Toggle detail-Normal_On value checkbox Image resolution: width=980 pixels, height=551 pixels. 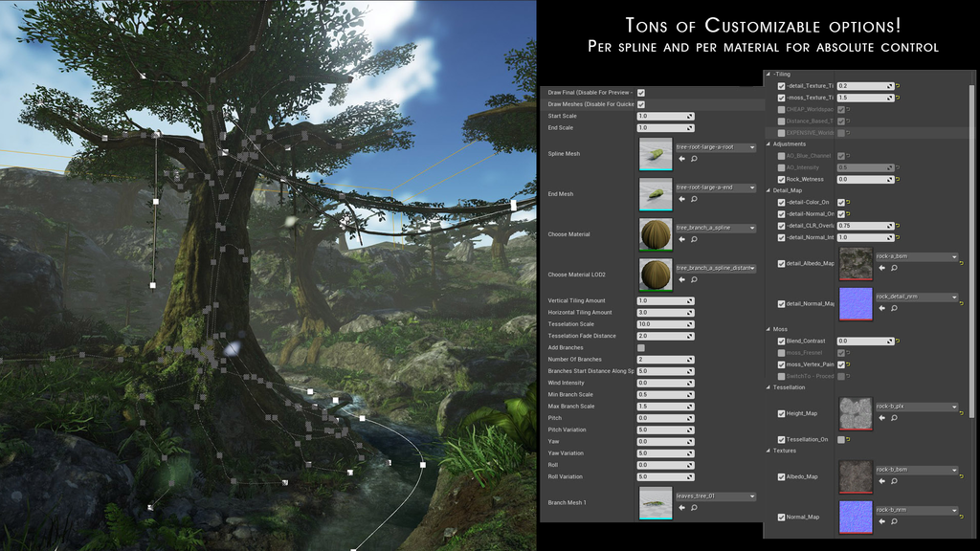tap(841, 214)
